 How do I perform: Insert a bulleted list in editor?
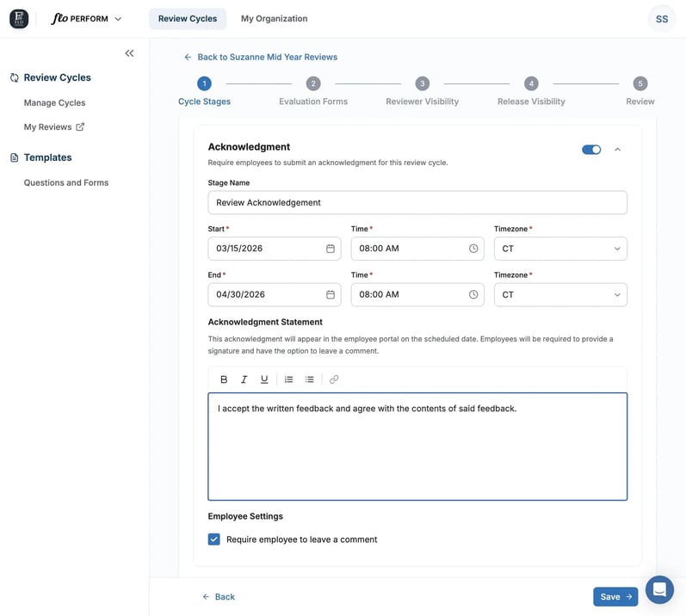(309, 379)
